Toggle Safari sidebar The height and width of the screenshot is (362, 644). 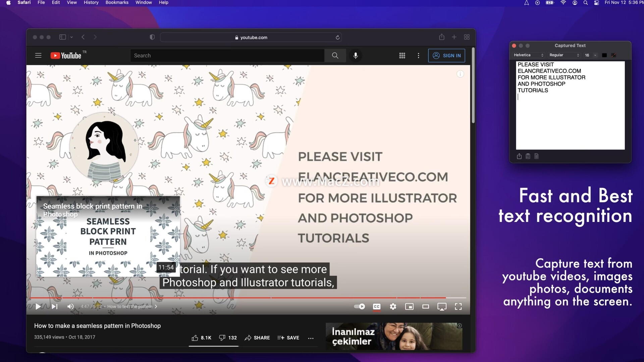tap(63, 37)
